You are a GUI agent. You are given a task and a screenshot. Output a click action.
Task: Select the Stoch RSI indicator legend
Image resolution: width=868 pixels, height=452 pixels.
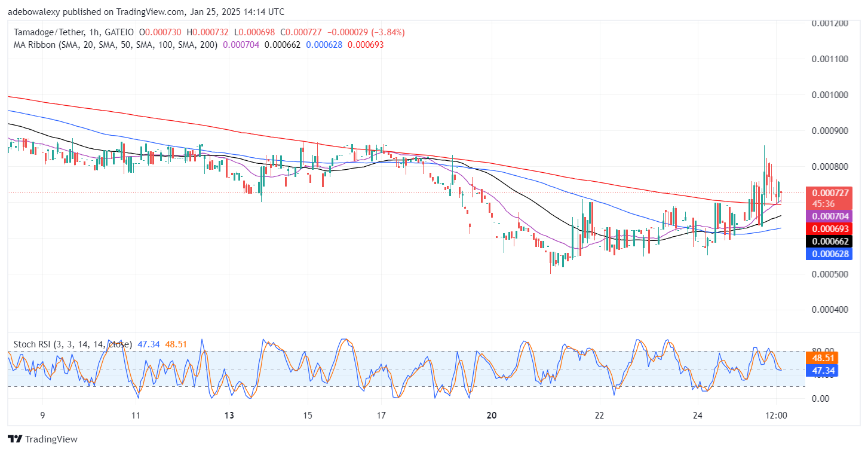click(73, 344)
